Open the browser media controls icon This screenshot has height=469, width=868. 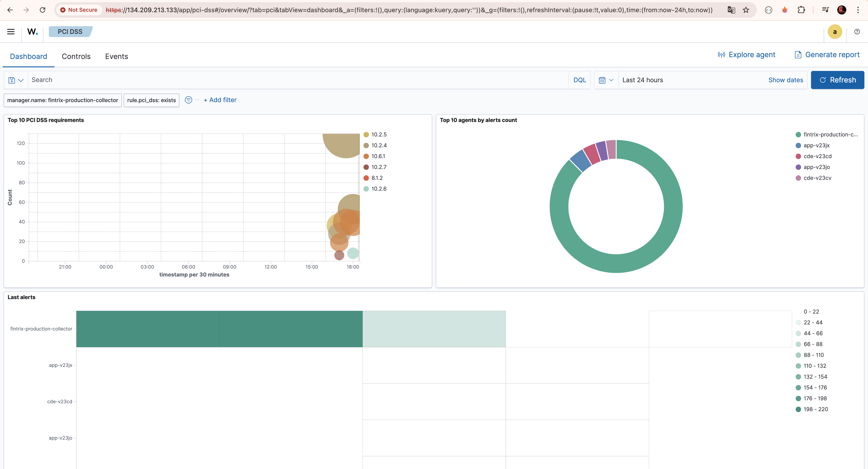point(826,10)
